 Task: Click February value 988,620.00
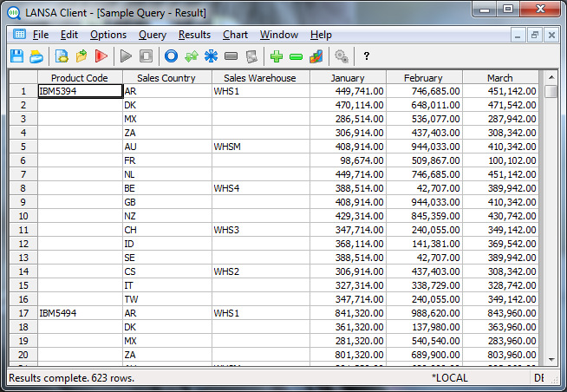tap(425, 313)
